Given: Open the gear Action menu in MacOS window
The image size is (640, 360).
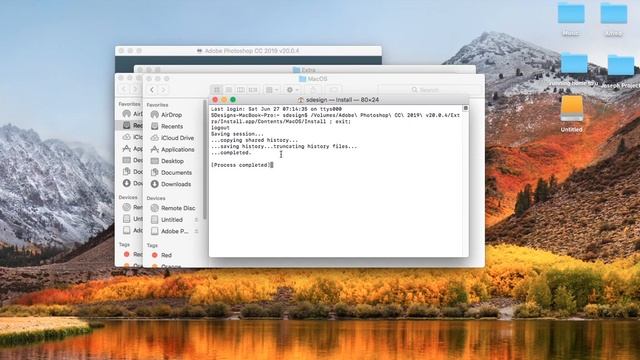Looking at the screenshot, I should 293,90.
